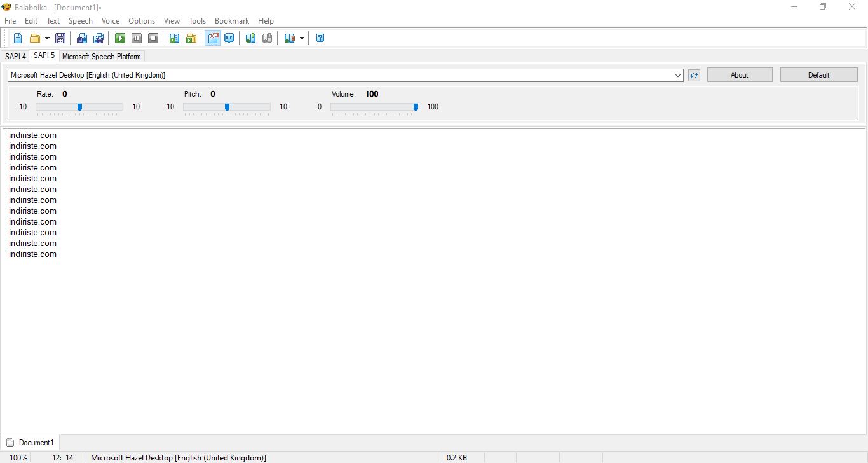Click the Rate slider track

click(x=79, y=107)
